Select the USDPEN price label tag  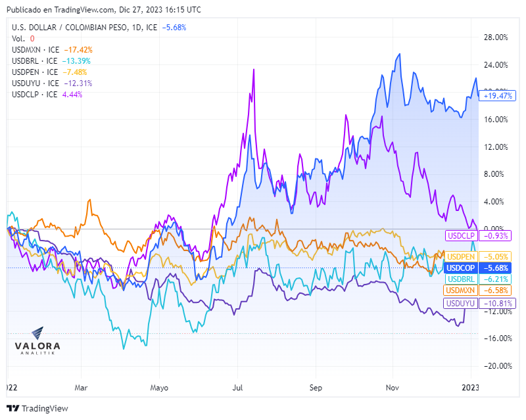pyautogui.click(x=461, y=256)
